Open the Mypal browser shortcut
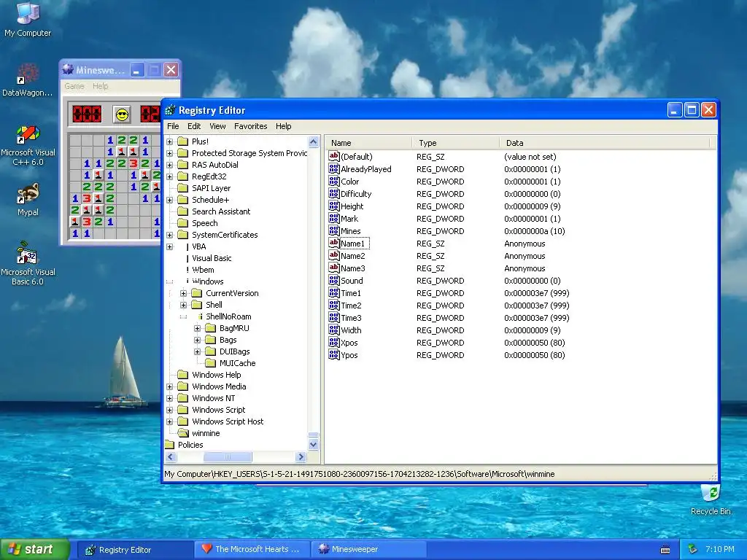The width and height of the screenshot is (747, 560). [x=28, y=200]
